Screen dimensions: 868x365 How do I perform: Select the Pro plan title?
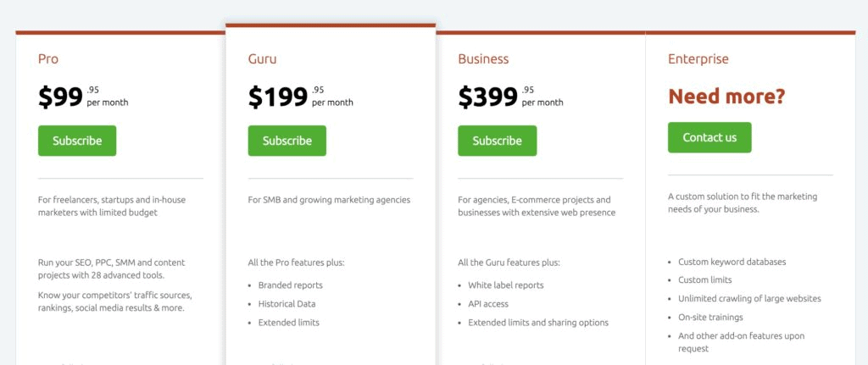pyautogui.click(x=48, y=58)
